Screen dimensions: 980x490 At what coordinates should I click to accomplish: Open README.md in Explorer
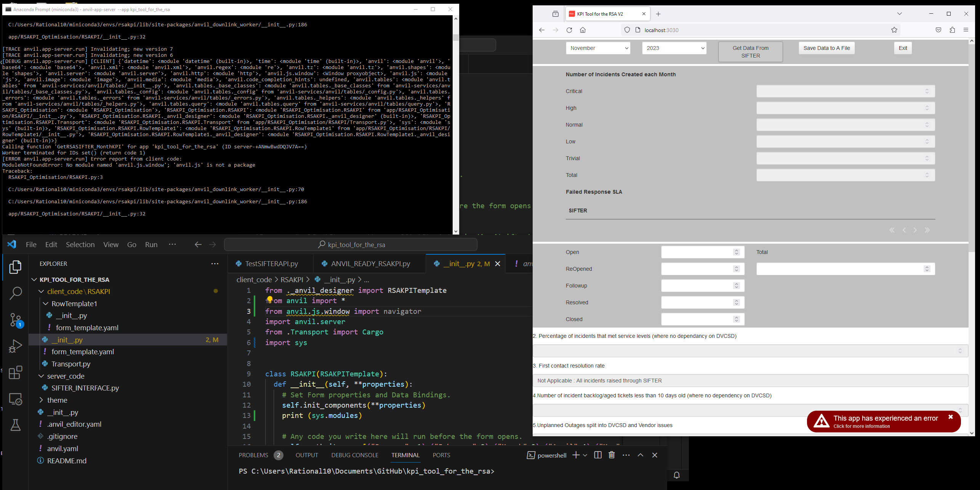(x=67, y=461)
